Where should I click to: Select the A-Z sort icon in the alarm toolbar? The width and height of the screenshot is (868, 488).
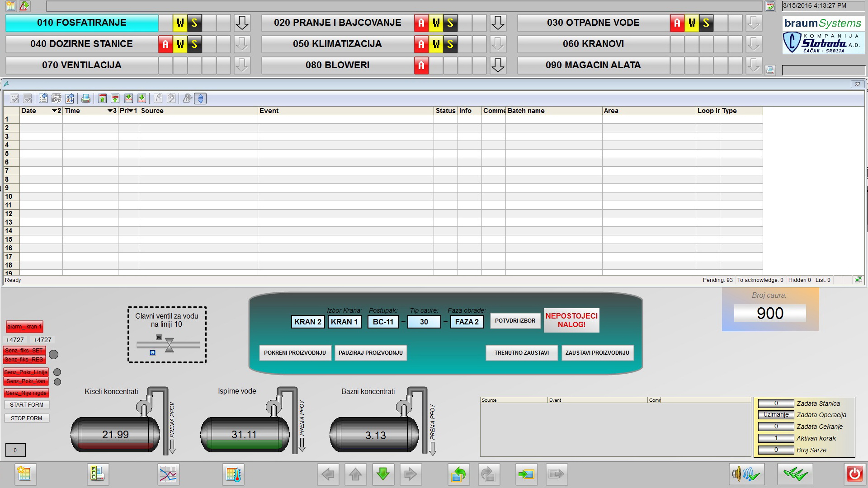coord(70,99)
